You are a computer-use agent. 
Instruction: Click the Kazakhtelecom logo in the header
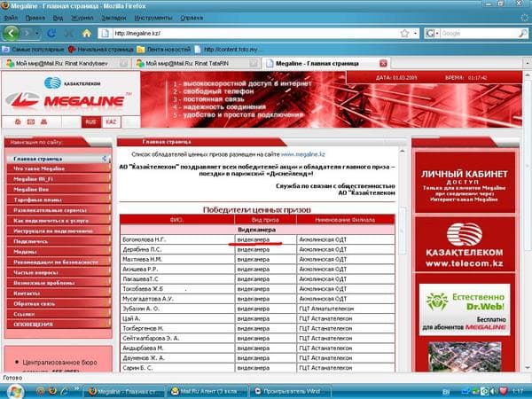(72, 82)
